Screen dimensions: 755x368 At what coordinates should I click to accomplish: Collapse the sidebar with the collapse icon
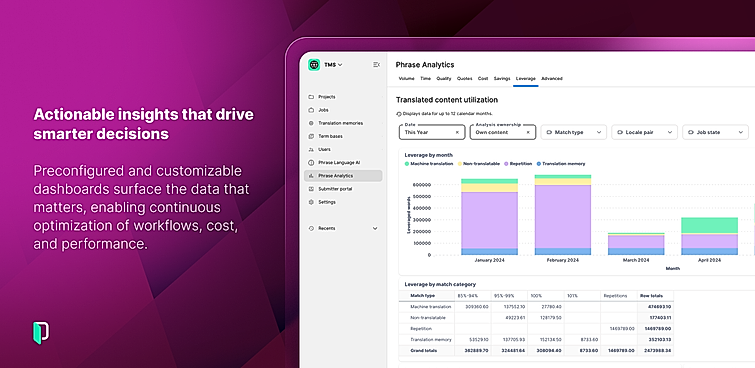pos(377,65)
